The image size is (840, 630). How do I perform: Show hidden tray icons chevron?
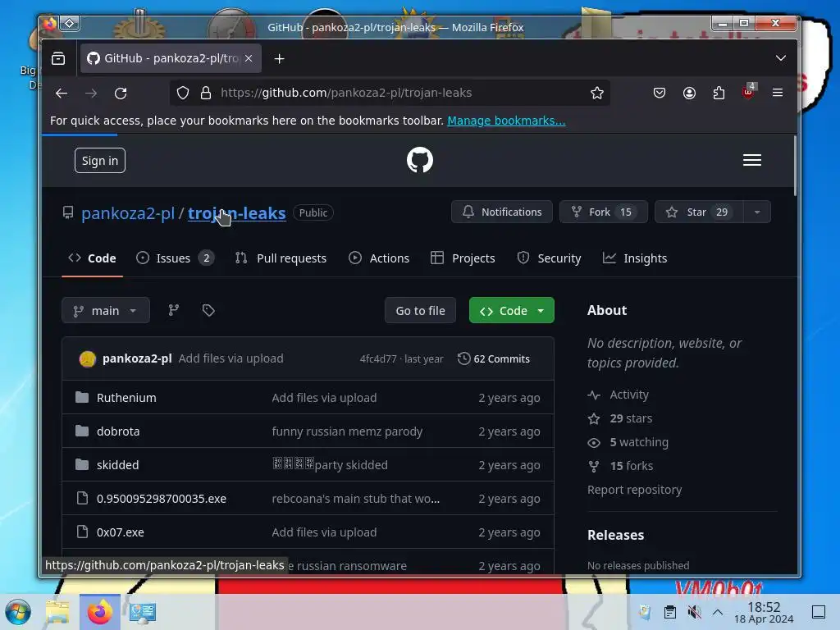point(718,612)
